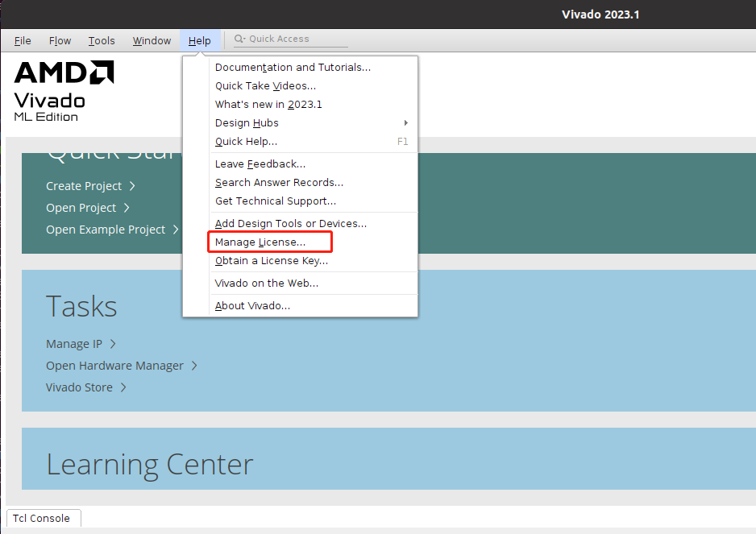The width and height of the screenshot is (756, 534).
Task: Click the chevron next to Open Hardware Manager
Action: click(x=194, y=366)
